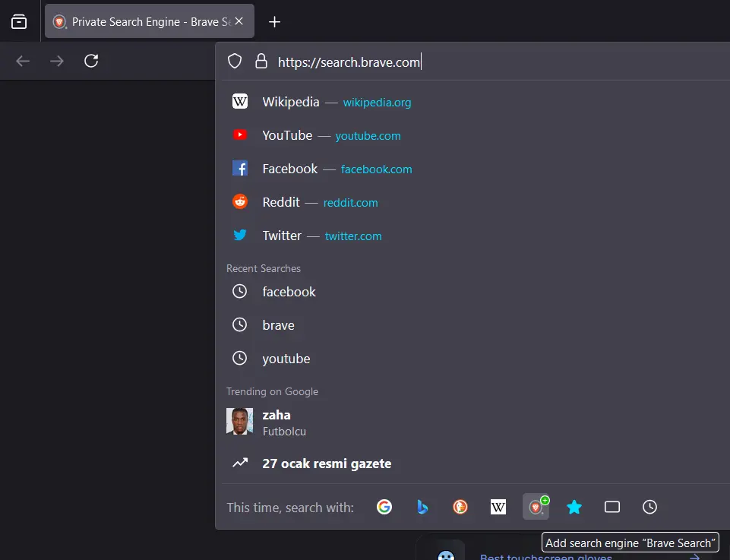Go forward to the next page

tap(57, 61)
